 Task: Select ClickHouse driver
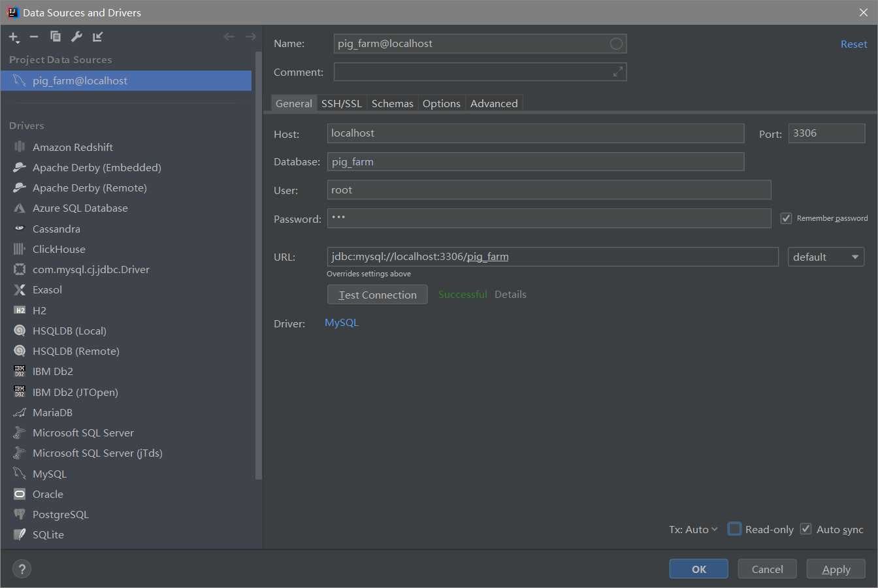click(126, 249)
